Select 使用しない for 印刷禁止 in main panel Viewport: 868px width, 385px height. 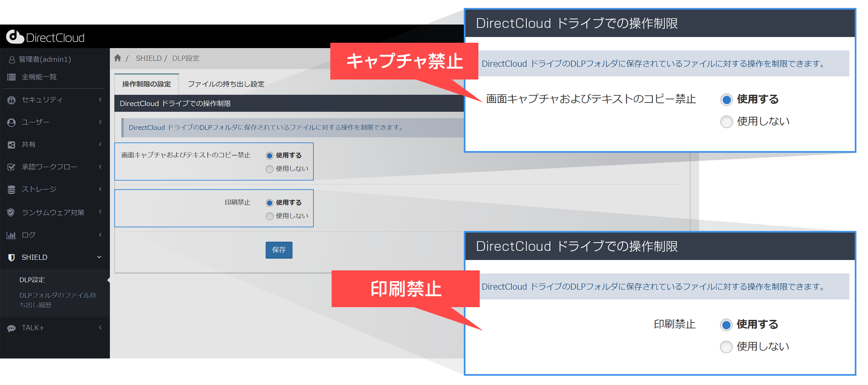tap(269, 216)
